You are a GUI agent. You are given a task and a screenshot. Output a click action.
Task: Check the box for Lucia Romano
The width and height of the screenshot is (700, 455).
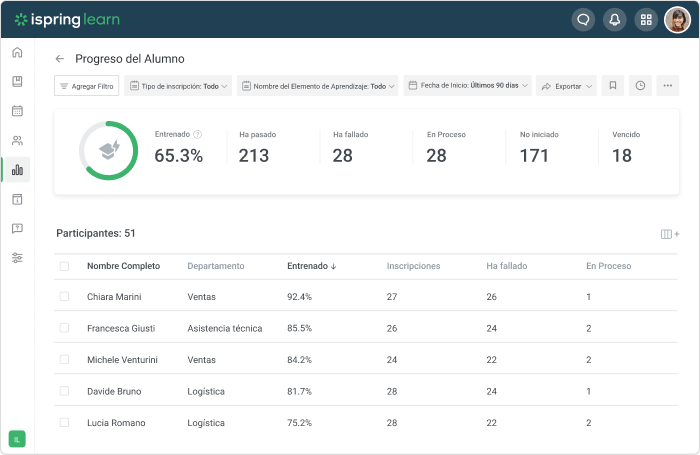(64, 422)
